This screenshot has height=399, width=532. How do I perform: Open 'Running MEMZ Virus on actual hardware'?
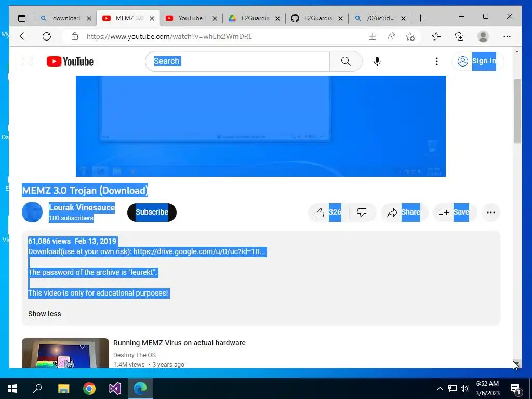(179, 343)
